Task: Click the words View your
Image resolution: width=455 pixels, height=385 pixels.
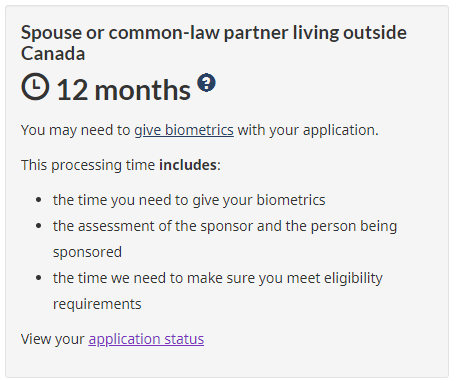Action: pyautogui.click(x=53, y=339)
